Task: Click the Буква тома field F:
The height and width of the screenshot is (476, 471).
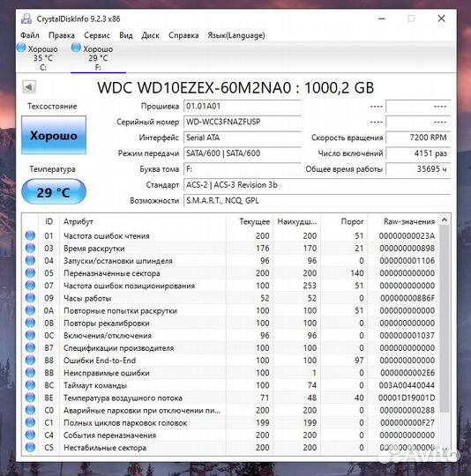Action: (242, 169)
